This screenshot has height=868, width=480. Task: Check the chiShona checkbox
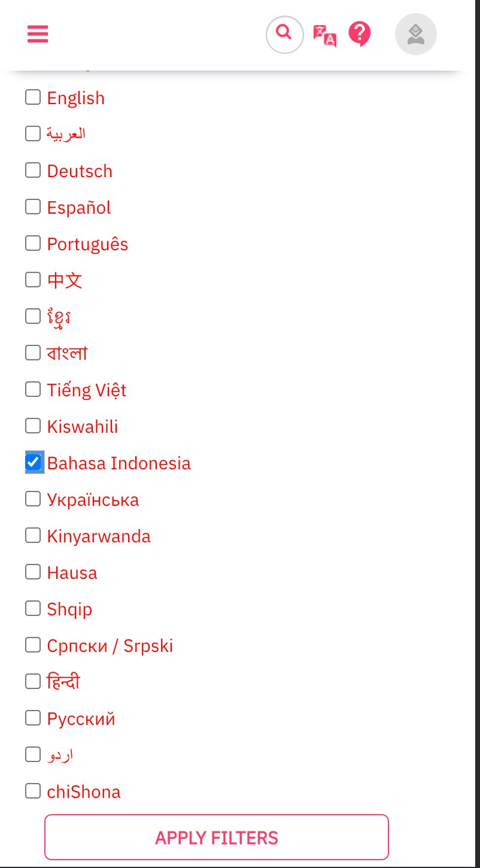33,791
